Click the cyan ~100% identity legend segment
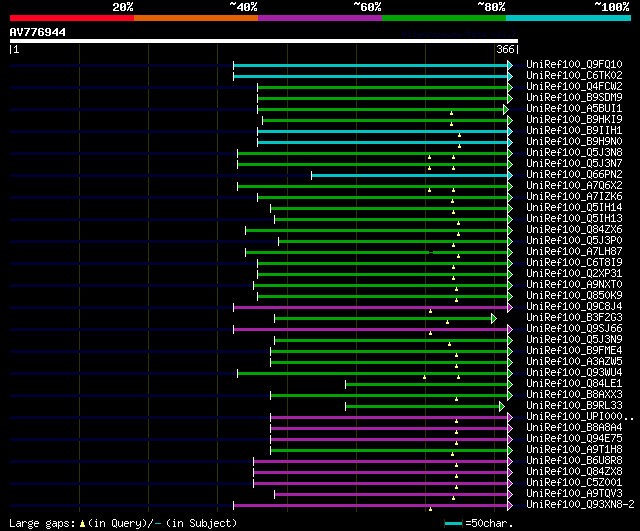The image size is (640, 531). pyautogui.click(x=569, y=18)
